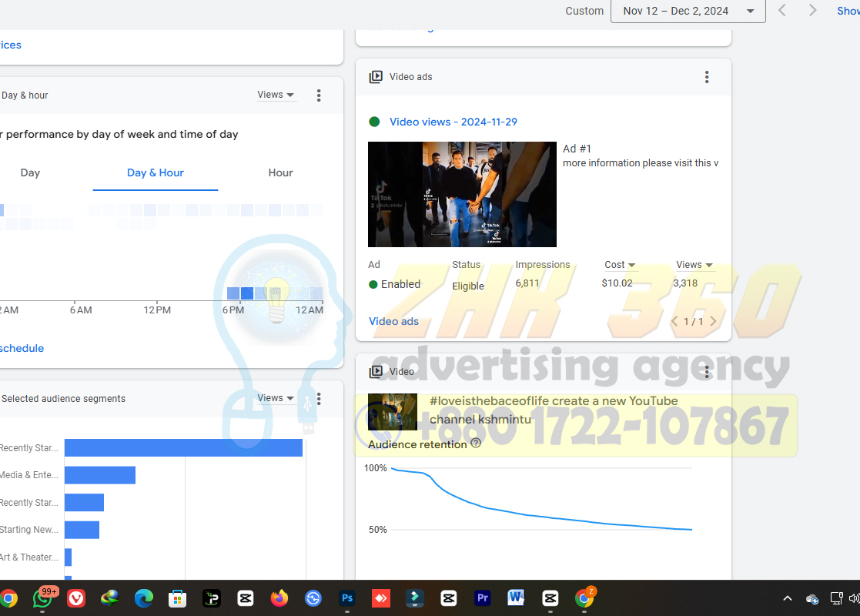
Task: Open #loveisthebaceoflife video title link
Action: (554, 410)
